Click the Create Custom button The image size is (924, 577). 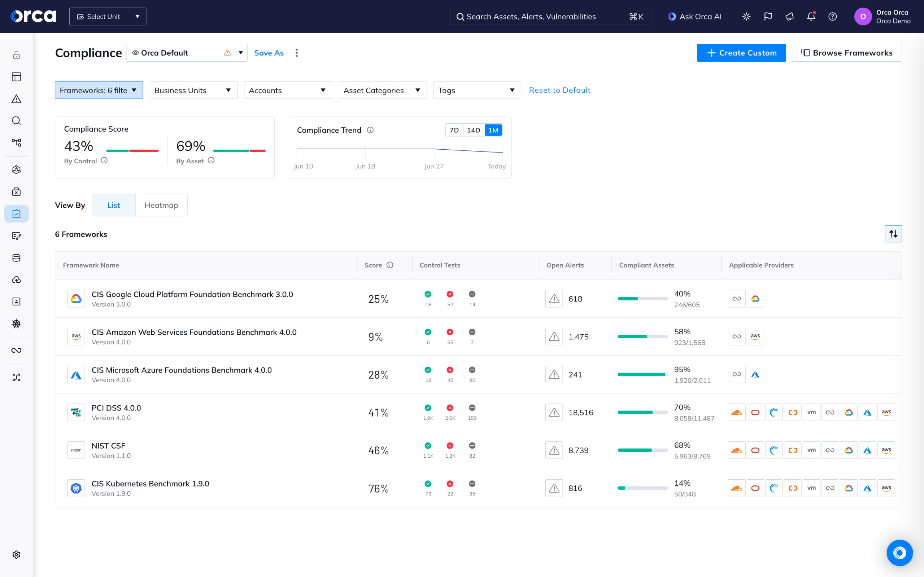pos(741,53)
